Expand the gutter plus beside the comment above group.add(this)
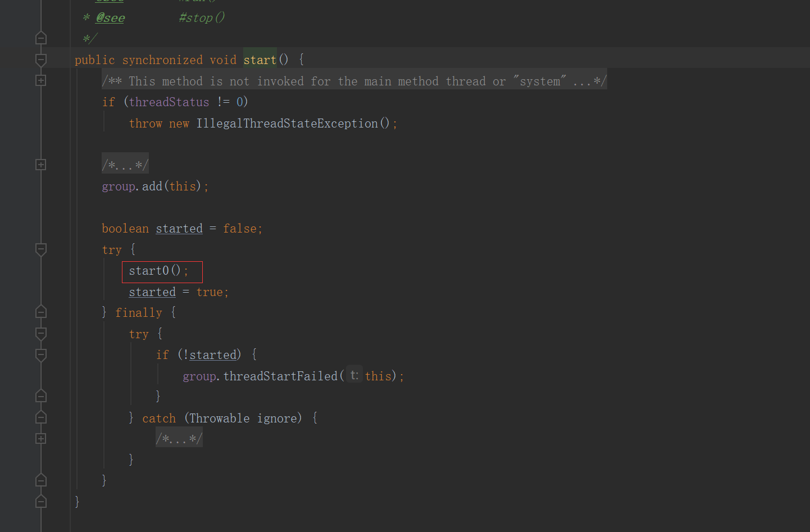The image size is (810, 532). (x=41, y=165)
